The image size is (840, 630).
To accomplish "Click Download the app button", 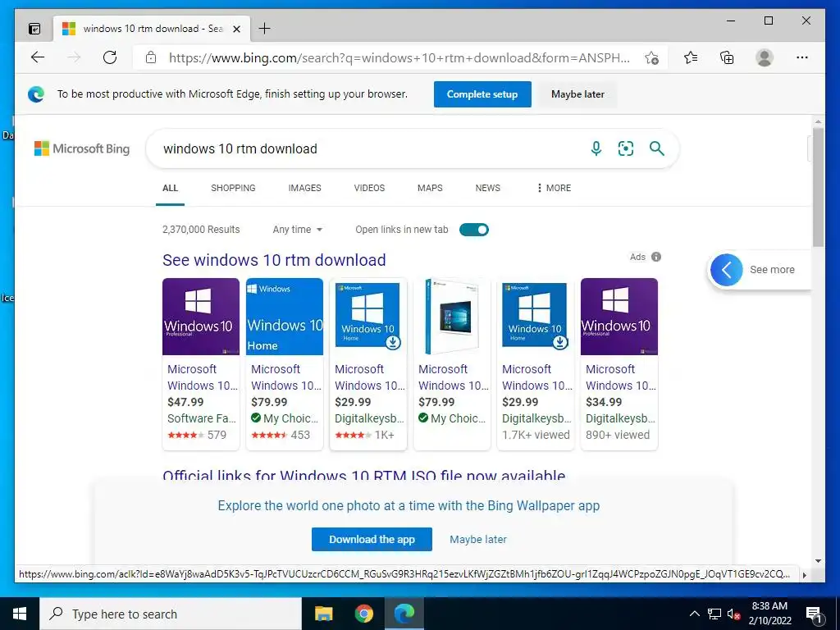I will pos(372,540).
